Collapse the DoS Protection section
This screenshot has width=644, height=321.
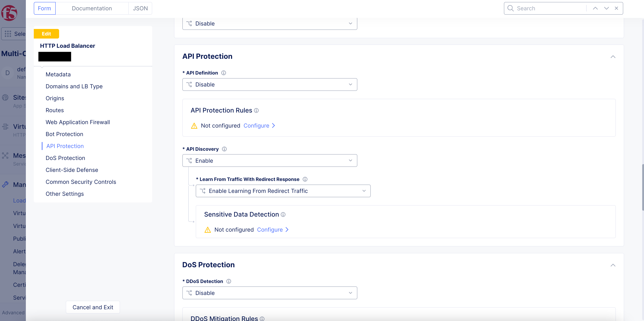[x=613, y=265]
